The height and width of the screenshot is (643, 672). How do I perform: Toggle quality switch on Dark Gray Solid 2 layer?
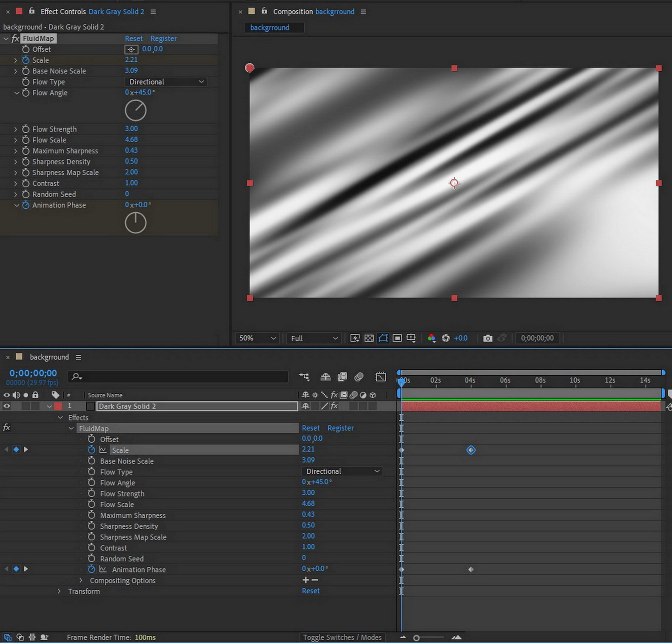(x=324, y=406)
